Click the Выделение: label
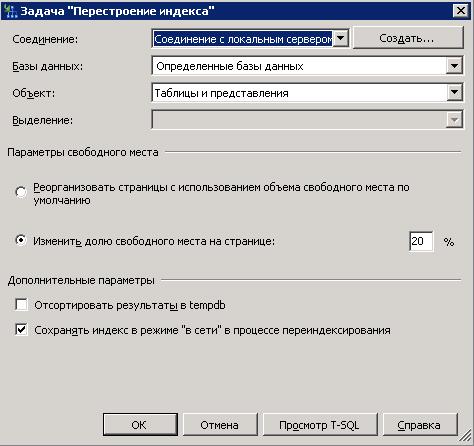The height and width of the screenshot is (446, 474). click(43, 120)
